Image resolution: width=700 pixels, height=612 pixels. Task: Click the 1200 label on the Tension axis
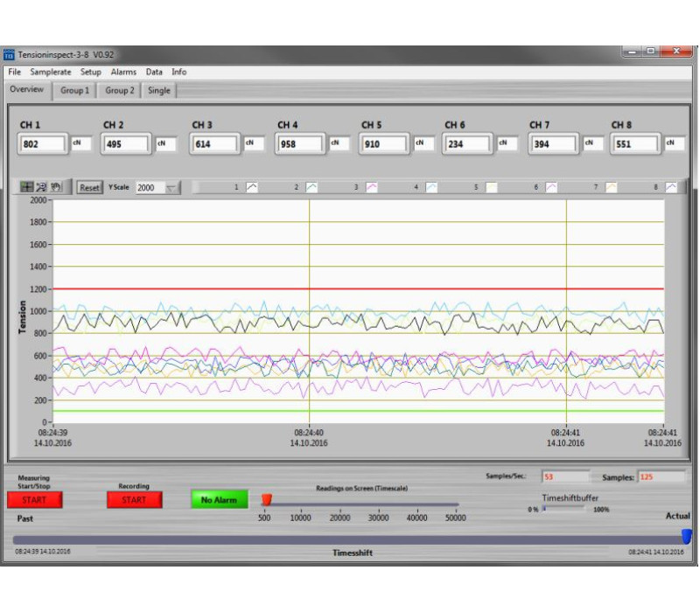coord(38,289)
